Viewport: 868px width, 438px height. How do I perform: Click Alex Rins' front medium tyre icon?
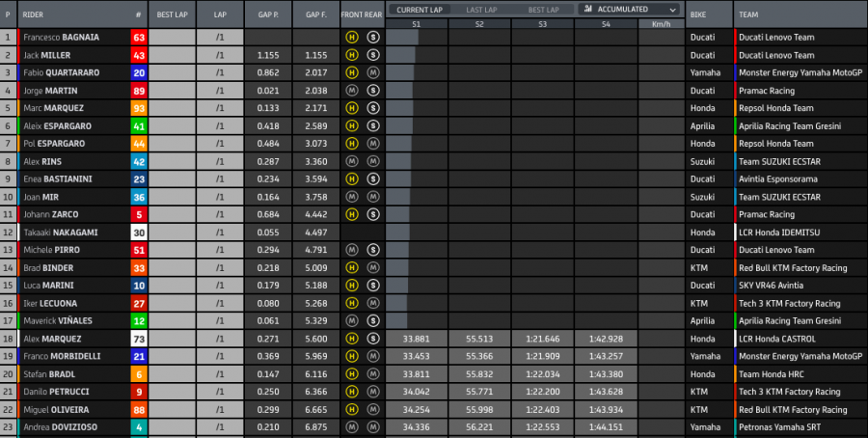(x=353, y=161)
